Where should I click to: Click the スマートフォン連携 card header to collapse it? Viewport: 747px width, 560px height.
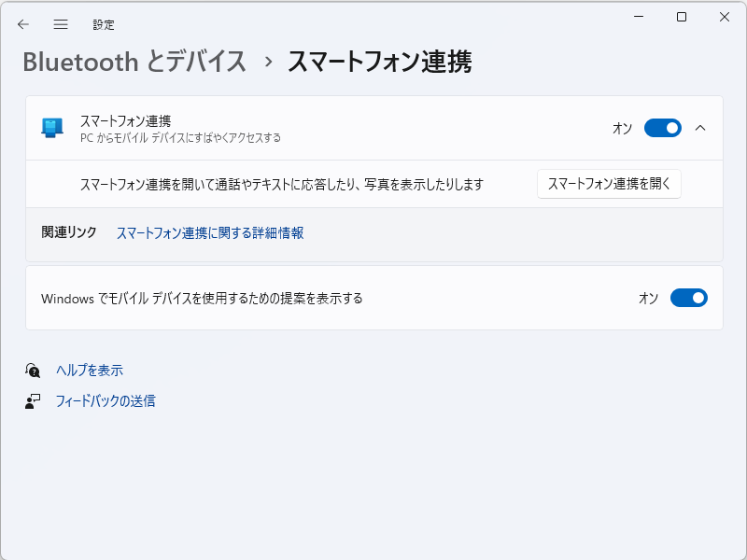(x=373, y=128)
